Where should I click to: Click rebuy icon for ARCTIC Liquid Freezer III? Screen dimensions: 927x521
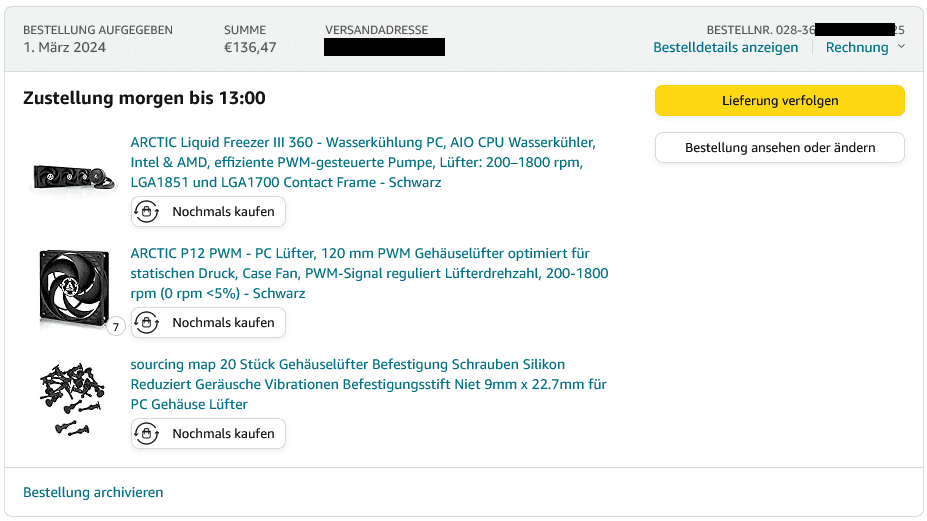pyautogui.click(x=147, y=212)
